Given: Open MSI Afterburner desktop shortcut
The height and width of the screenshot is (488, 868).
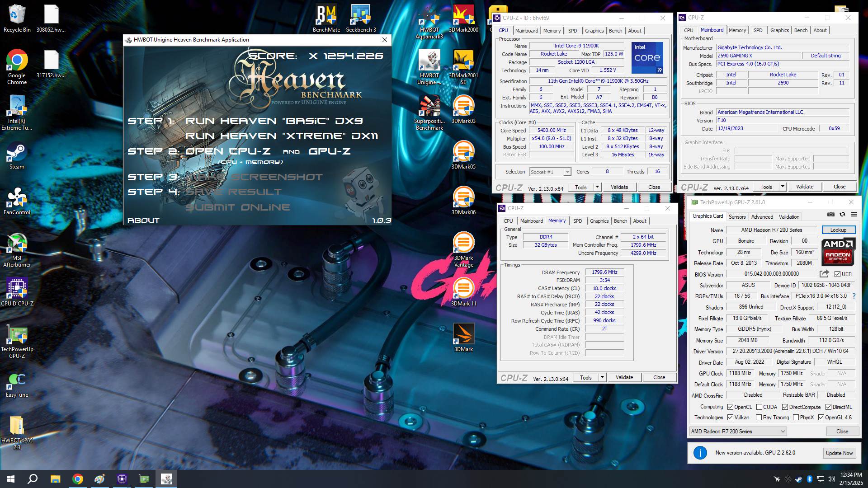Looking at the screenshot, I should click(x=17, y=250).
